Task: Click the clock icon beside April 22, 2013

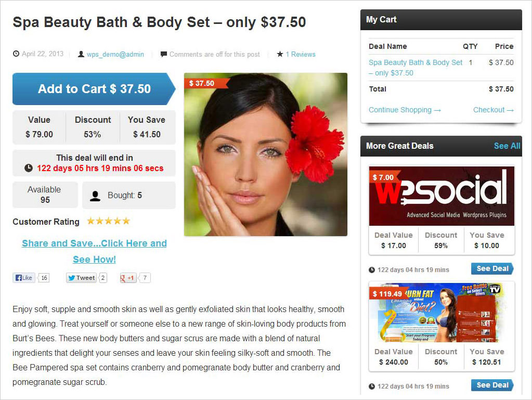Action: [16, 54]
